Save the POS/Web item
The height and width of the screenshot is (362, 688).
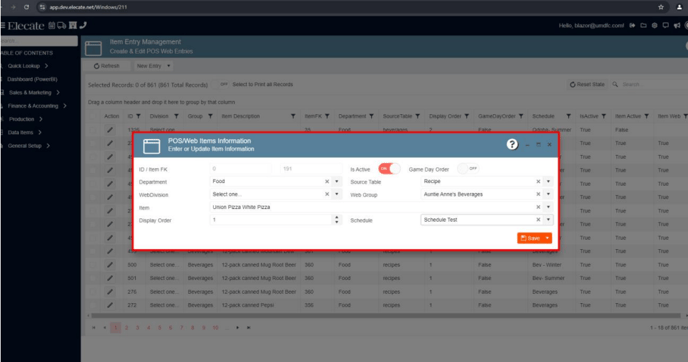[530, 238]
